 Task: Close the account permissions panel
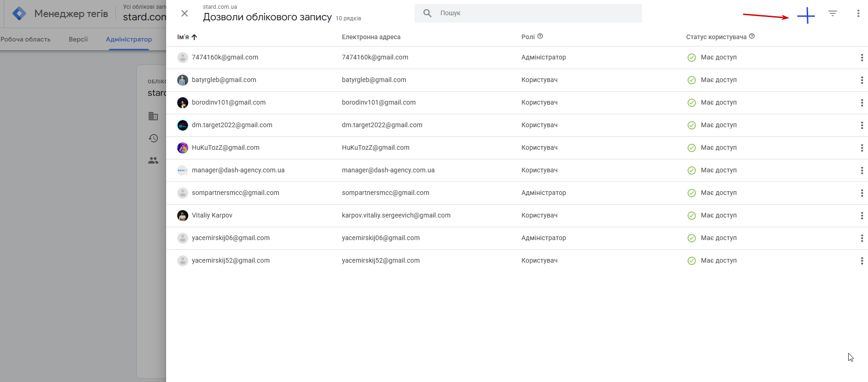point(185,13)
